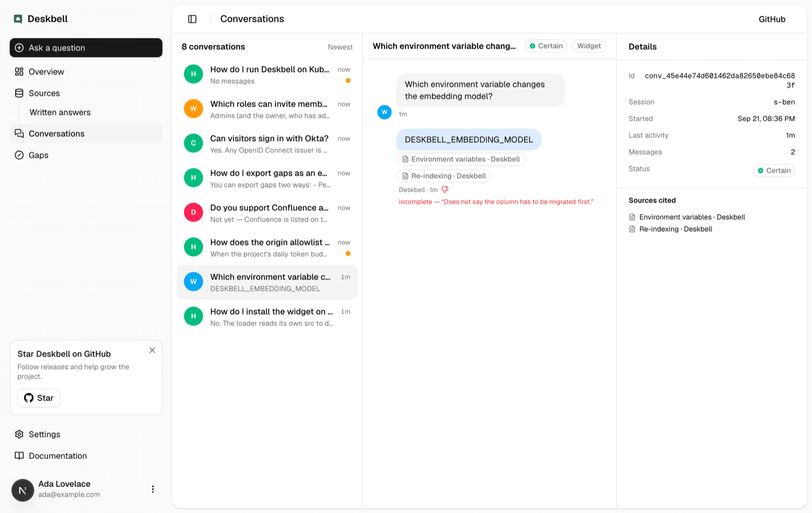Click the session value s-ben
This screenshot has width=812, height=513.
point(784,102)
